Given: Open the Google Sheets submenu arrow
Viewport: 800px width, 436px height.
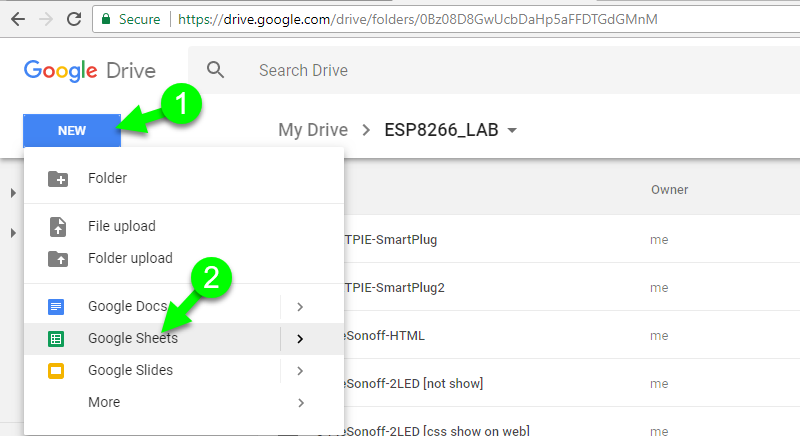Looking at the screenshot, I should pyautogui.click(x=300, y=339).
